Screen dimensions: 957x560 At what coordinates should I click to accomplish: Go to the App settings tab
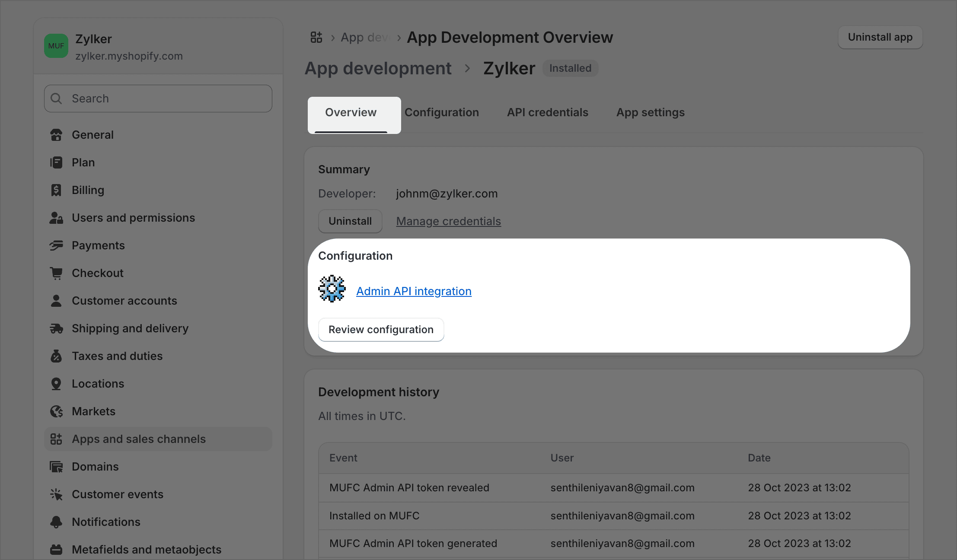[650, 113]
